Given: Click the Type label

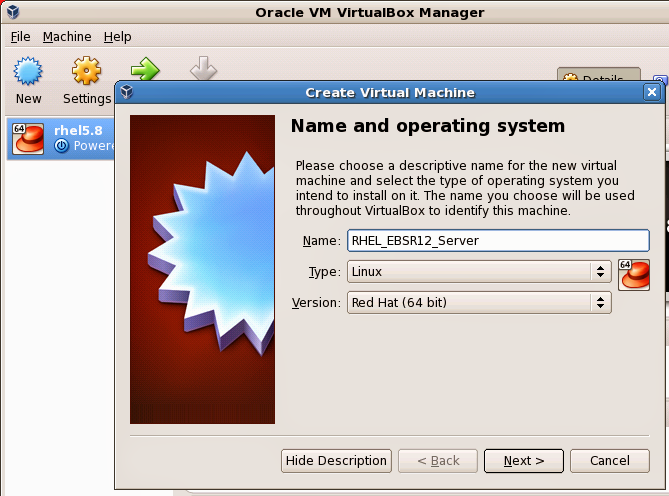Looking at the screenshot, I should pyautogui.click(x=325, y=272).
